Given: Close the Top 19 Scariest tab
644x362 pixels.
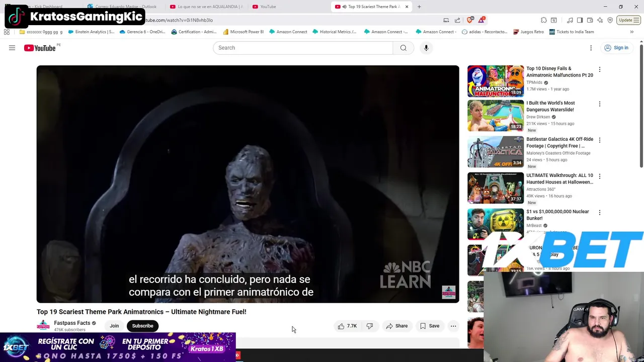Looking at the screenshot, I should tap(407, 7).
